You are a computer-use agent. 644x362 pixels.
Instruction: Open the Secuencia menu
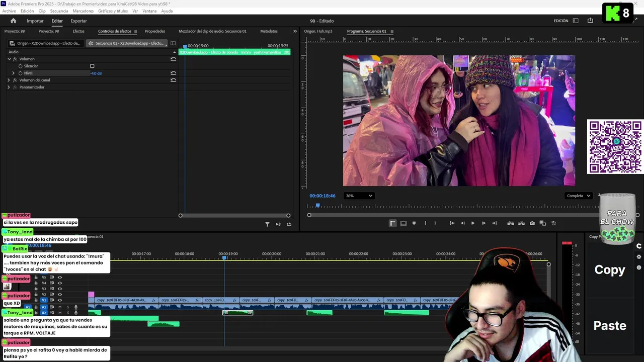tap(59, 11)
